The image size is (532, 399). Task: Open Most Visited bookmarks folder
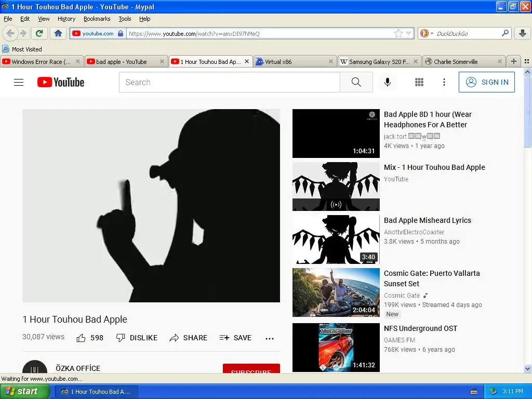click(22, 49)
